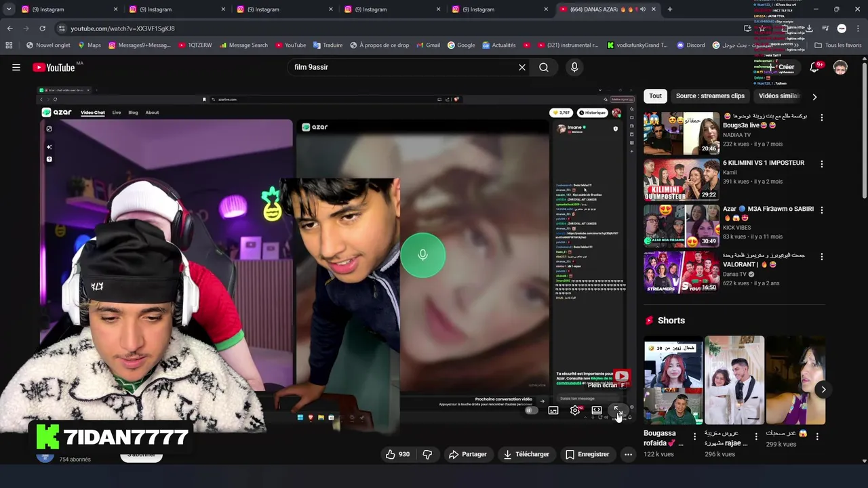Open the Gmail bookmark
This screenshot has width=868, height=488.
427,45
